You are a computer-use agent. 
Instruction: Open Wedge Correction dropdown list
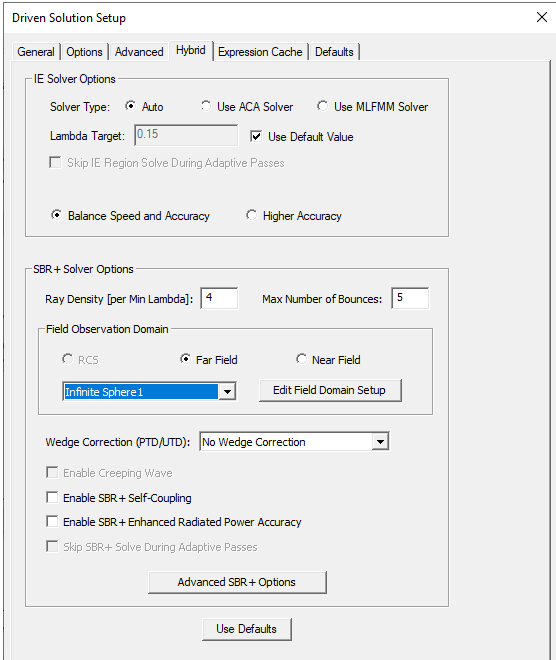point(380,442)
